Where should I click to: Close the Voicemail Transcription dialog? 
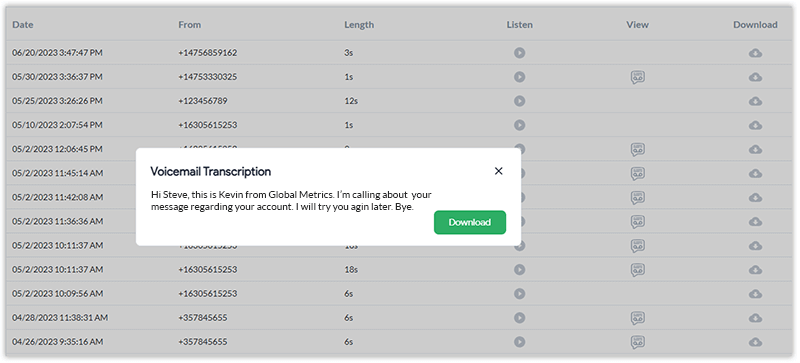point(498,171)
